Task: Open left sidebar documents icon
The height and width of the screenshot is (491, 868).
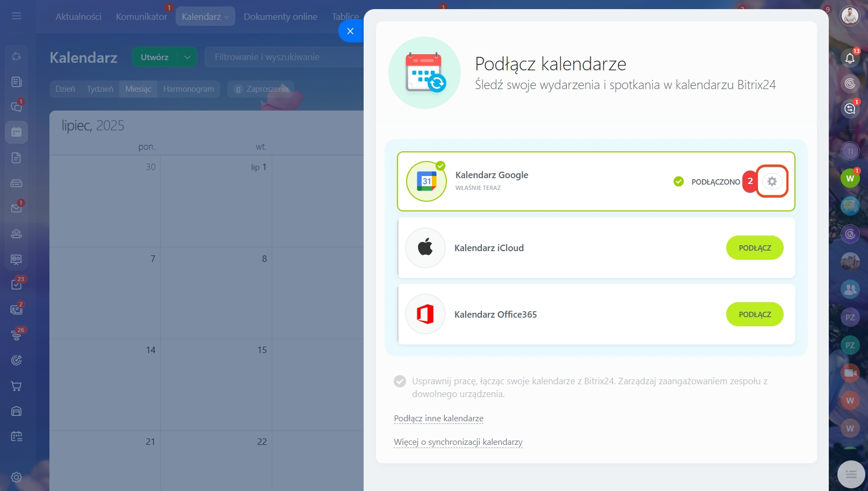Action: coord(16,158)
